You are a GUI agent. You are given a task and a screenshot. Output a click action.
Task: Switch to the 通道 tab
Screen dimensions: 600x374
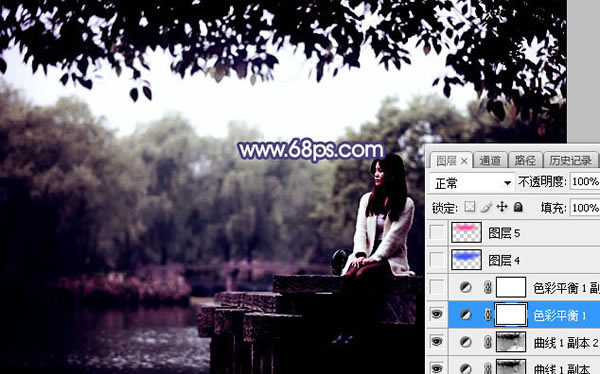pyautogui.click(x=490, y=160)
